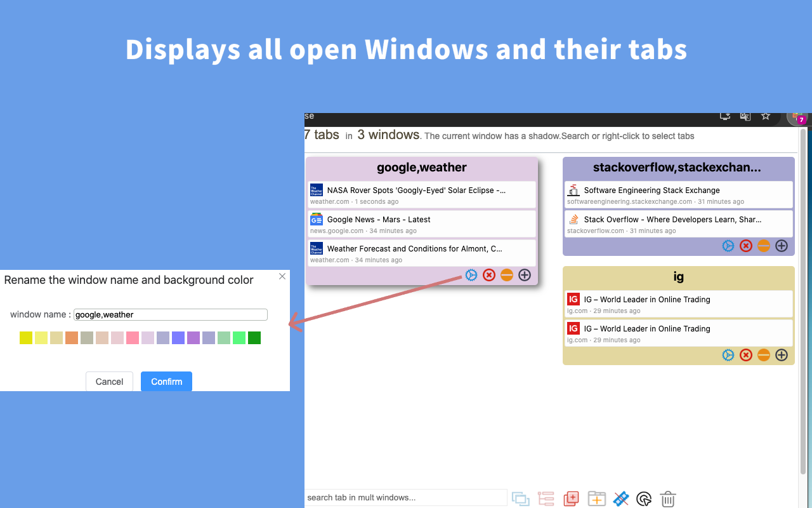Pick the bright yellow color swatch
Image resolution: width=812 pixels, height=508 pixels.
click(x=26, y=338)
